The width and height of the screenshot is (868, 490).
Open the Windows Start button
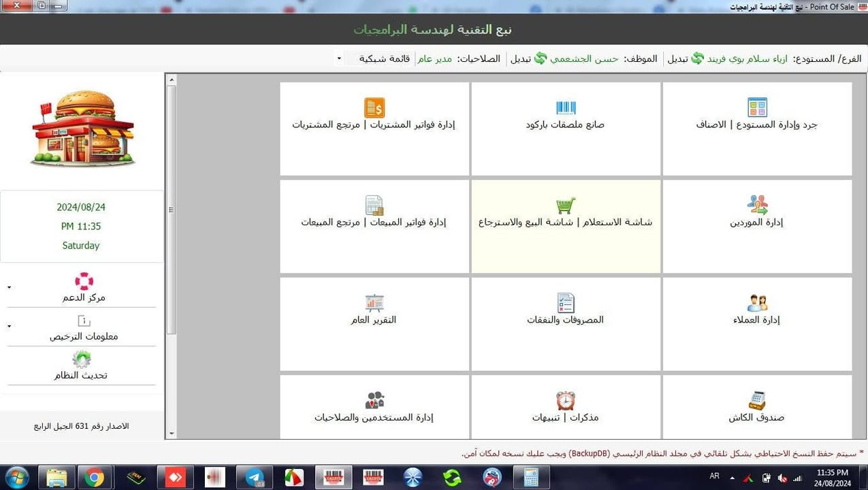tap(16, 477)
